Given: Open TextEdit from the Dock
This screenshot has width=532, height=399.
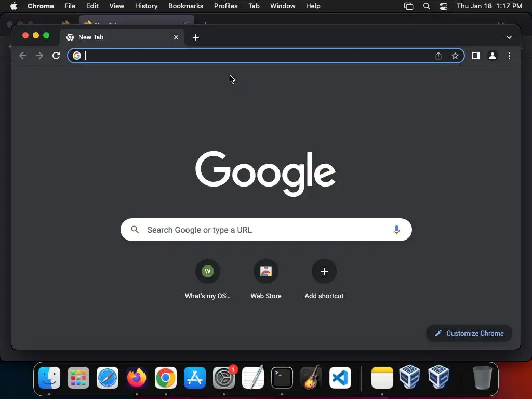Looking at the screenshot, I should click(253, 378).
